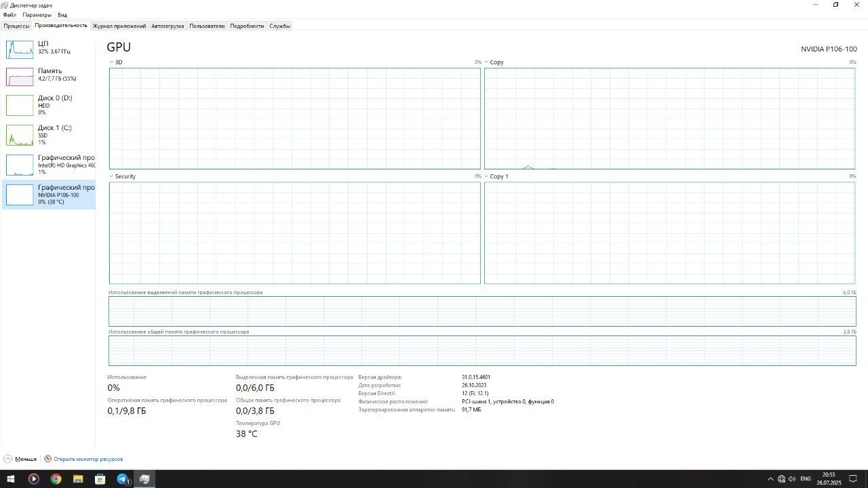Click the 3D engine utilization graph
Viewport: 868px width, 488px height.
coord(294,119)
